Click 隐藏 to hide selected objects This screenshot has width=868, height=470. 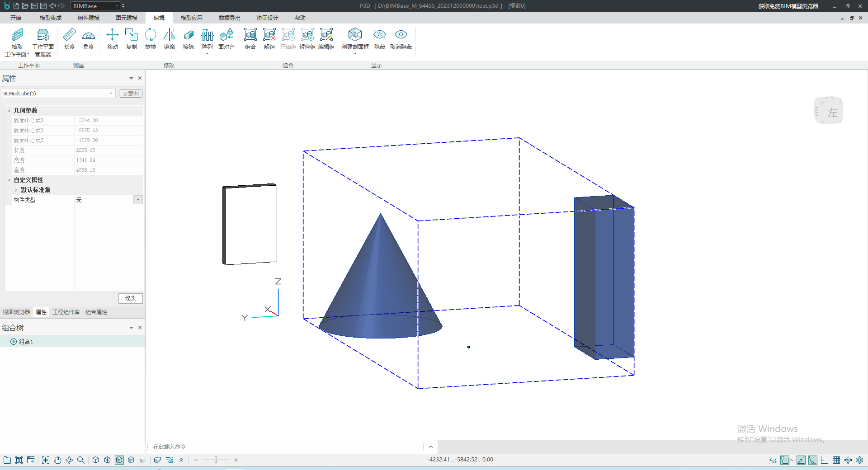(x=379, y=38)
